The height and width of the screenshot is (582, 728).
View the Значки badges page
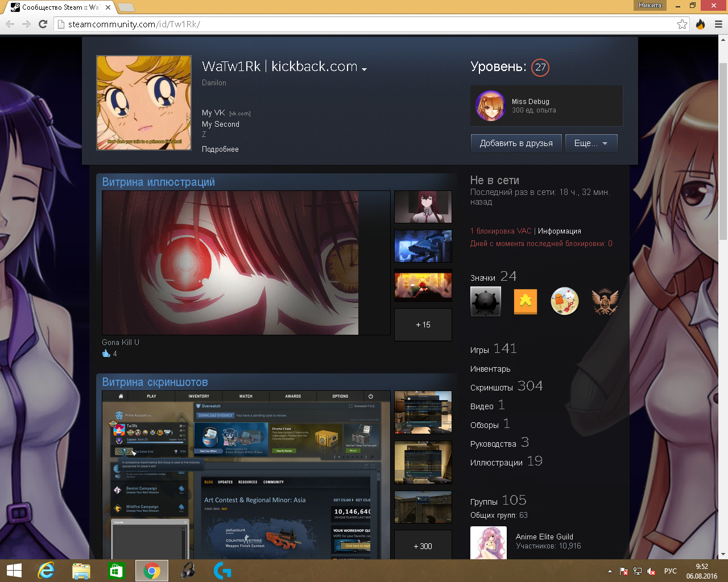coord(483,278)
